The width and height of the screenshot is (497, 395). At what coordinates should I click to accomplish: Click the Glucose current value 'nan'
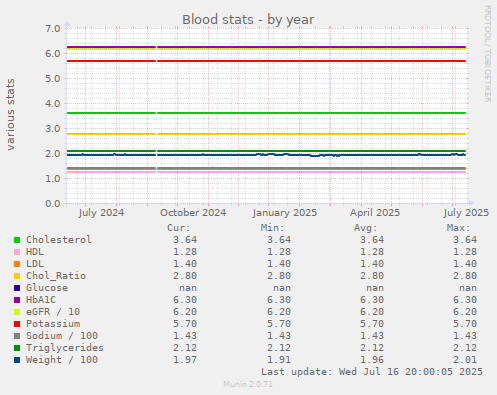point(188,288)
